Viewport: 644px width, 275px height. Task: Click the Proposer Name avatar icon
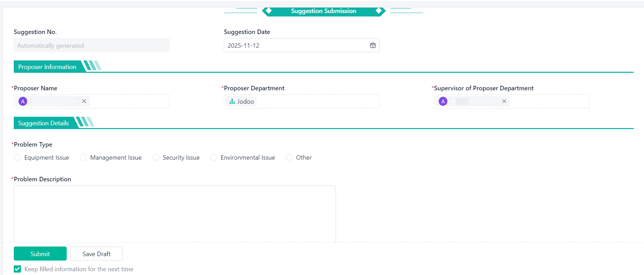pos(23,101)
